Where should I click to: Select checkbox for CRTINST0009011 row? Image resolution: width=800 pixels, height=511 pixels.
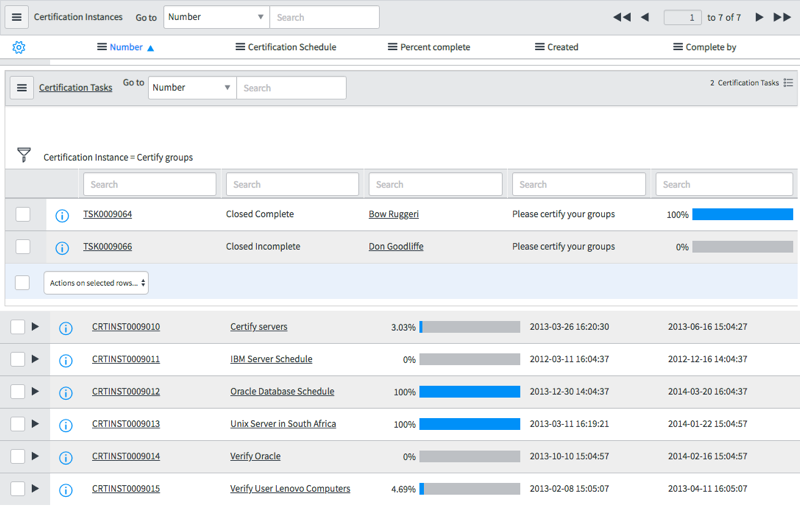click(17, 359)
